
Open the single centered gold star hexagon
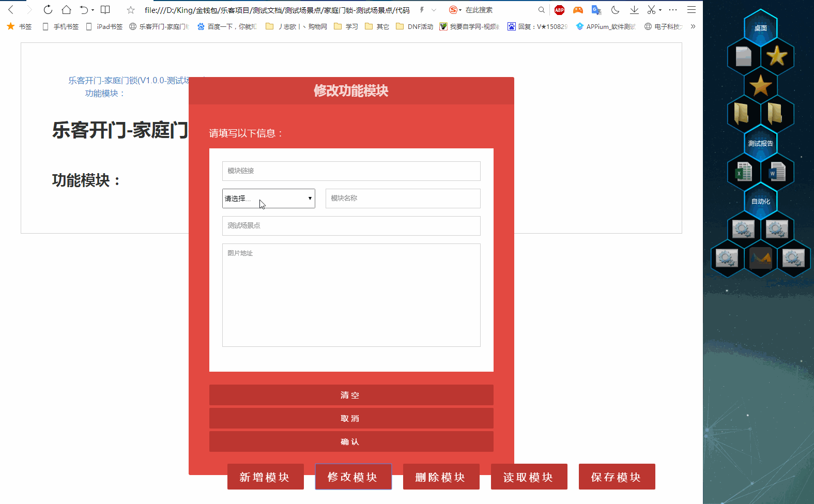coord(761,85)
